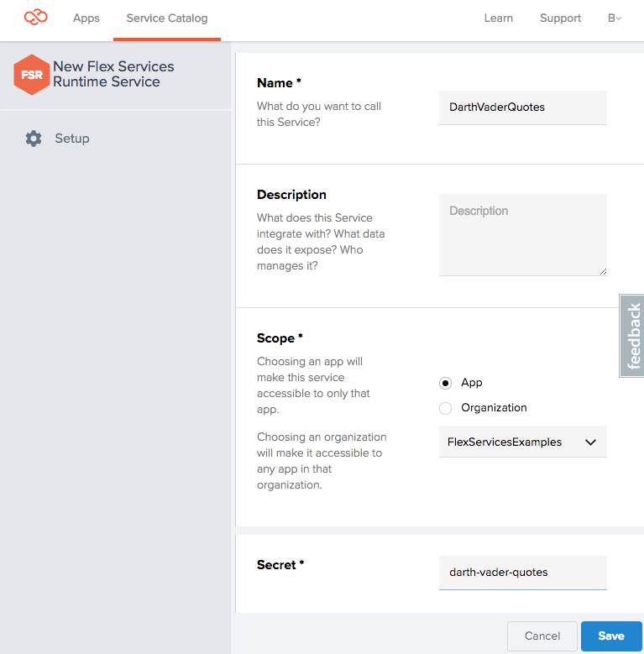This screenshot has height=654, width=644.
Task: Click the resize handle of Description box
Action: point(602,271)
